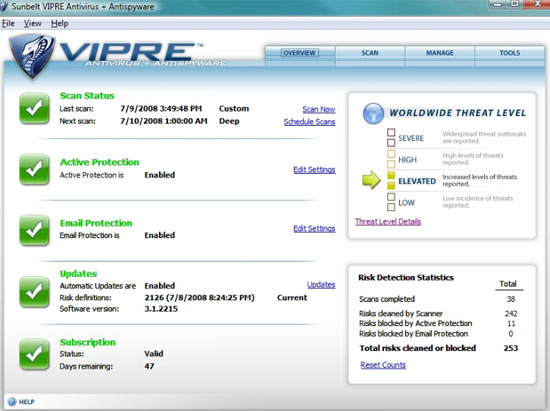Switch to the MANAGE tab
The width and height of the screenshot is (550, 411).
440,53
